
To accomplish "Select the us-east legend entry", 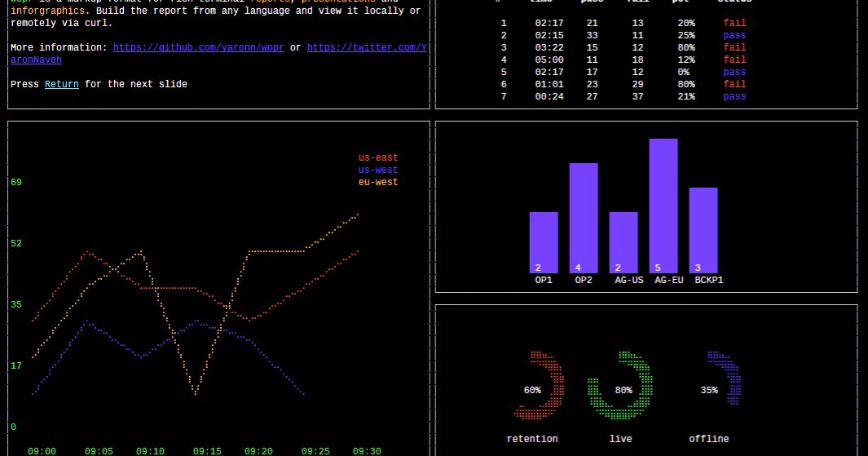I will coord(378,158).
